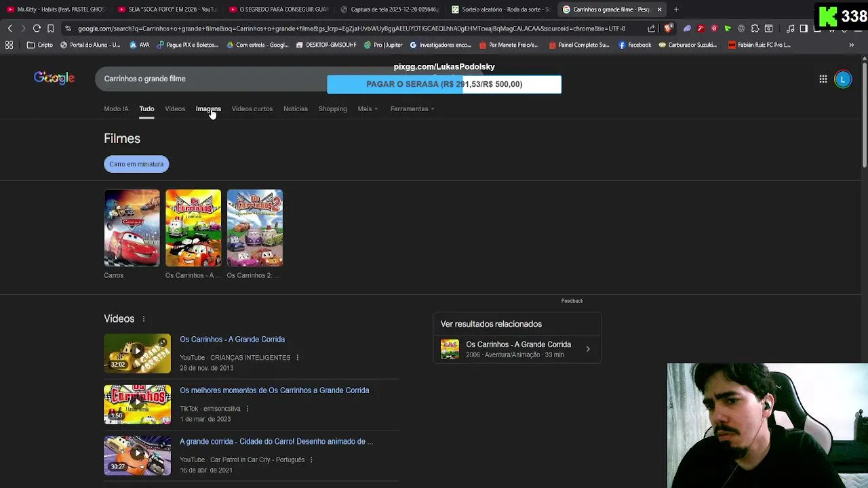Viewport: 868px width, 488px height.
Task: Switch to the Mr.Kitty - Habits tab
Action: (x=55, y=9)
